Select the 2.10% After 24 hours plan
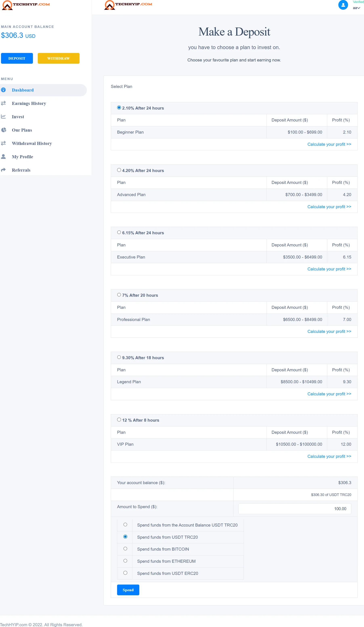The image size is (364, 627). click(119, 108)
